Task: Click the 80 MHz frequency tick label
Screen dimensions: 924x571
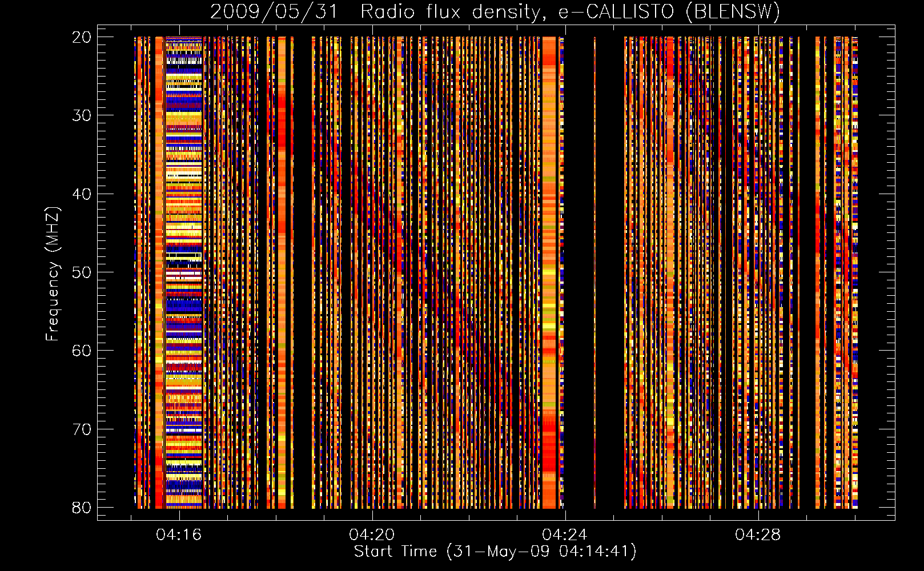Action: [x=82, y=508]
